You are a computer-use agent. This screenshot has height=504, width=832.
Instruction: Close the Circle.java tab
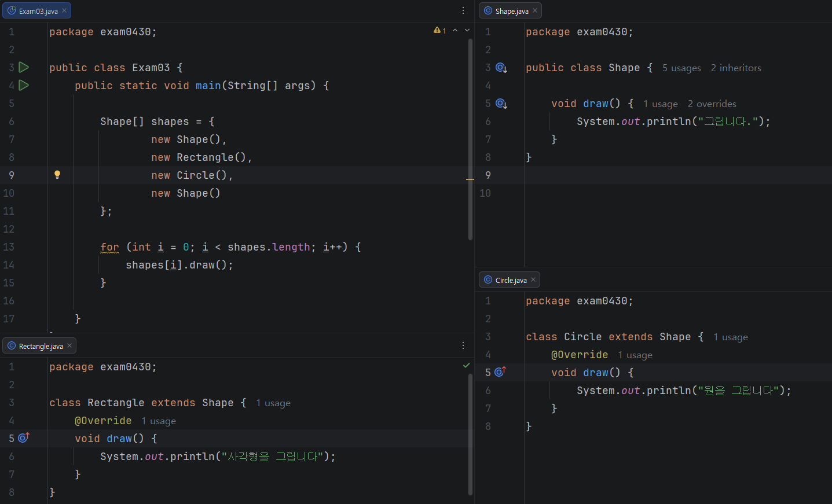[533, 279]
